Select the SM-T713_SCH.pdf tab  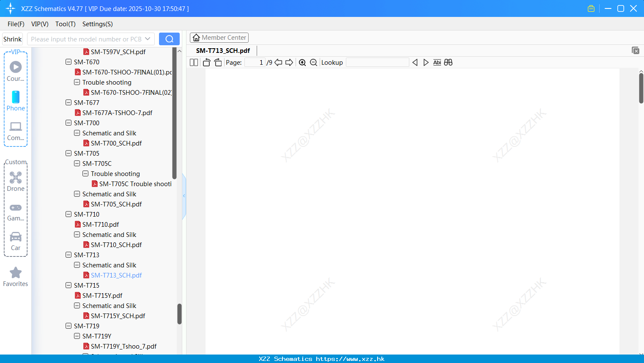click(223, 50)
